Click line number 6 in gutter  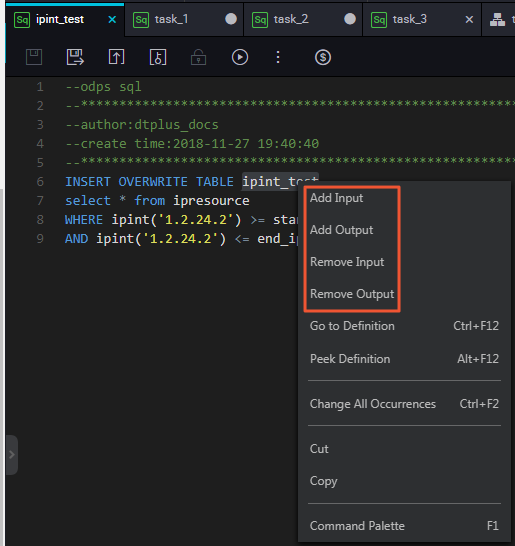pyautogui.click(x=40, y=181)
